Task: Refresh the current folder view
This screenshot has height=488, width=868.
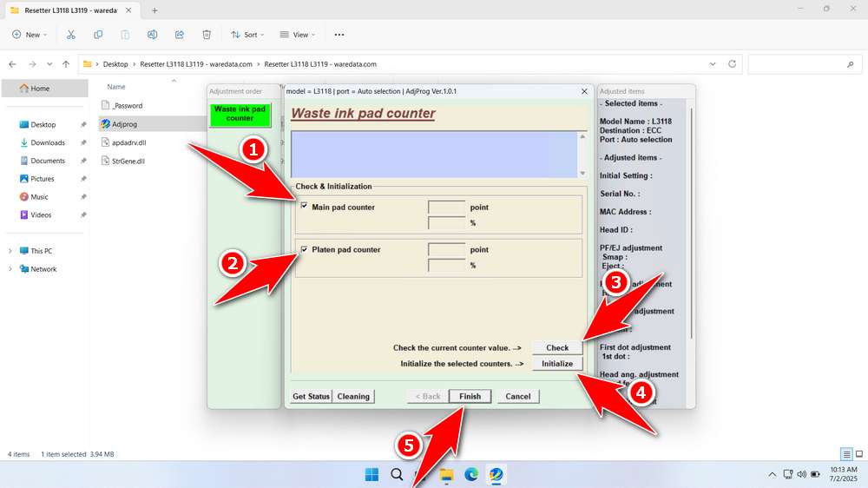Action: point(732,64)
